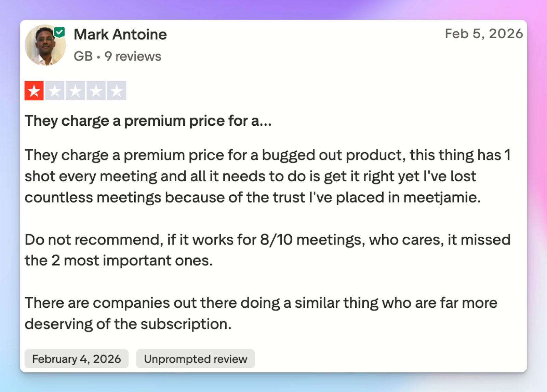
Task: Click the dot separator after GB
Action: pyautogui.click(x=98, y=57)
